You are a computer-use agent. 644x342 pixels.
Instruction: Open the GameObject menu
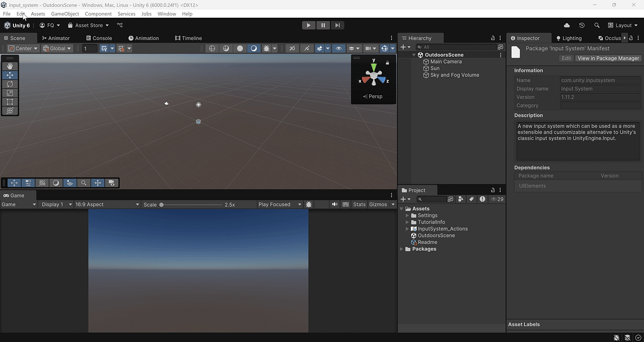click(x=65, y=13)
